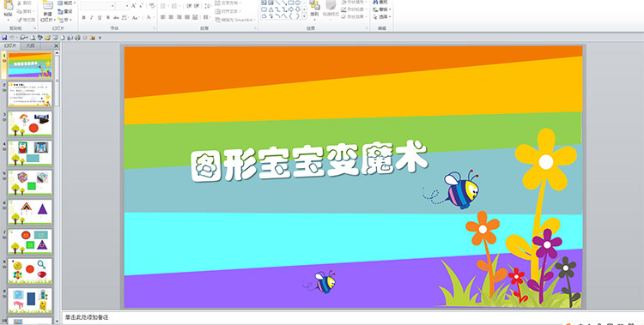644x325 pixels.
Task: Click the Find (查找) binoculars icon
Action: pyautogui.click(x=376, y=2)
